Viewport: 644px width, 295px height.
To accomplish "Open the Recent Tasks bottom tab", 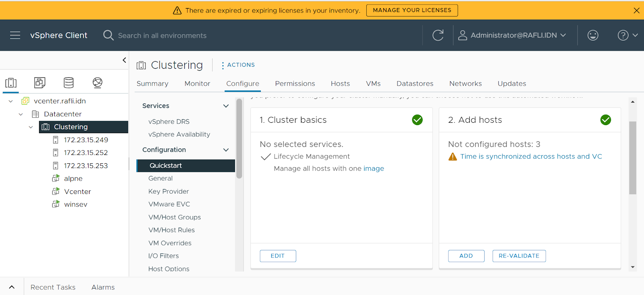I will tap(53, 287).
